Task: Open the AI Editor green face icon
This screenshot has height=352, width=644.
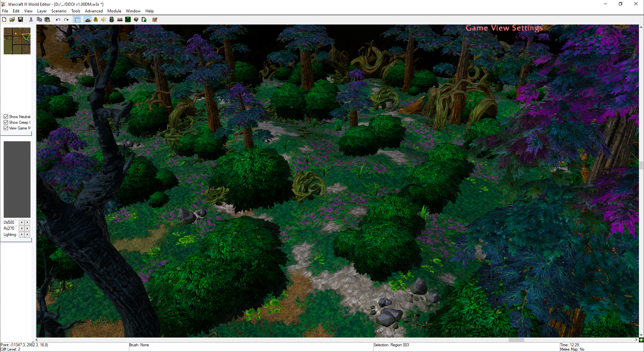Action: [x=128, y=19]
